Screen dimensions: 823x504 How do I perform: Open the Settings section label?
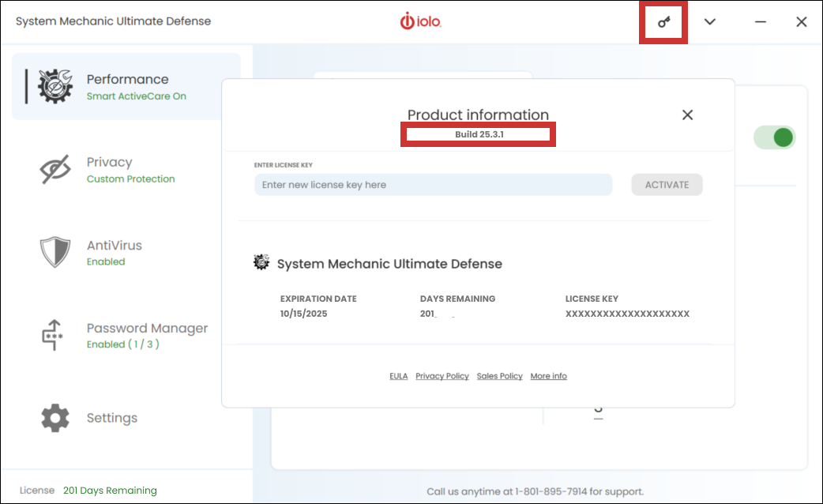click(x=112, y=418)
